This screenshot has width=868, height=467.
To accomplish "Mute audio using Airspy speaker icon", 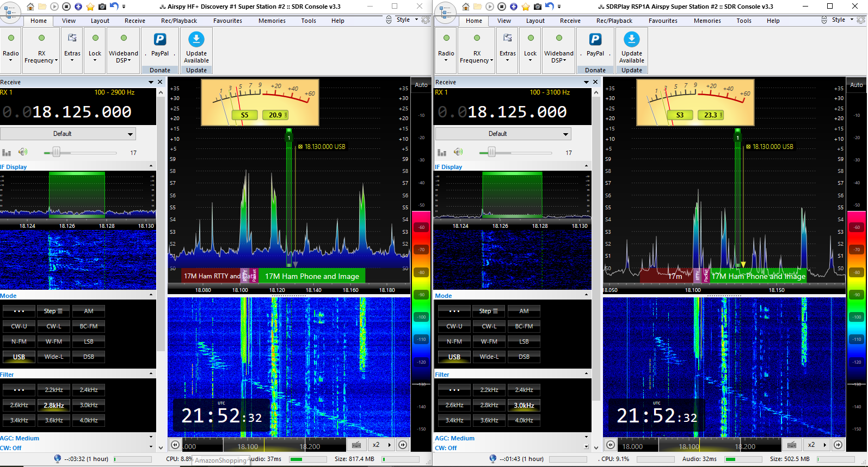I will [x=23, y=152].
